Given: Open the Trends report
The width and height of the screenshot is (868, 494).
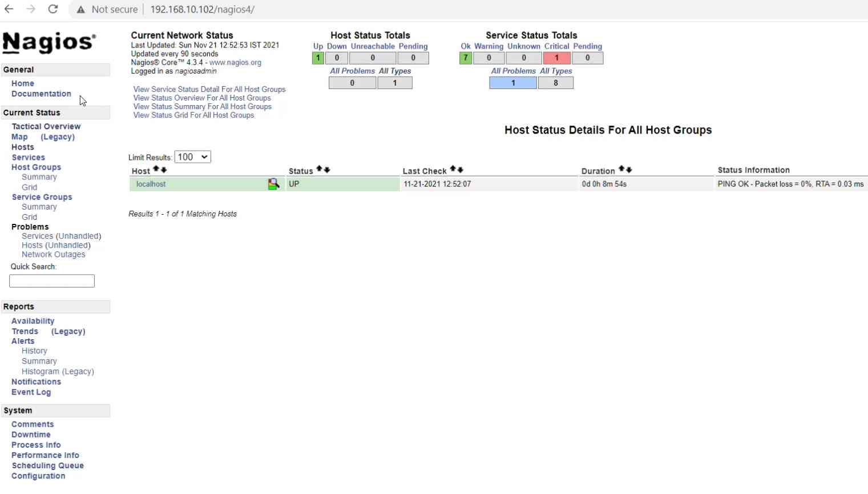Looking at the screenshot, I should [25, 331].
